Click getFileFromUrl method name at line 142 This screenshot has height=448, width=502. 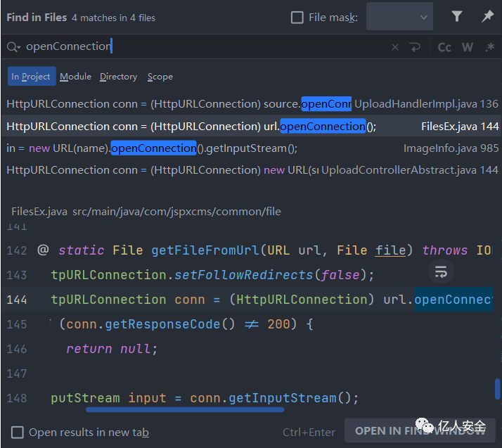tap(205, 250)
